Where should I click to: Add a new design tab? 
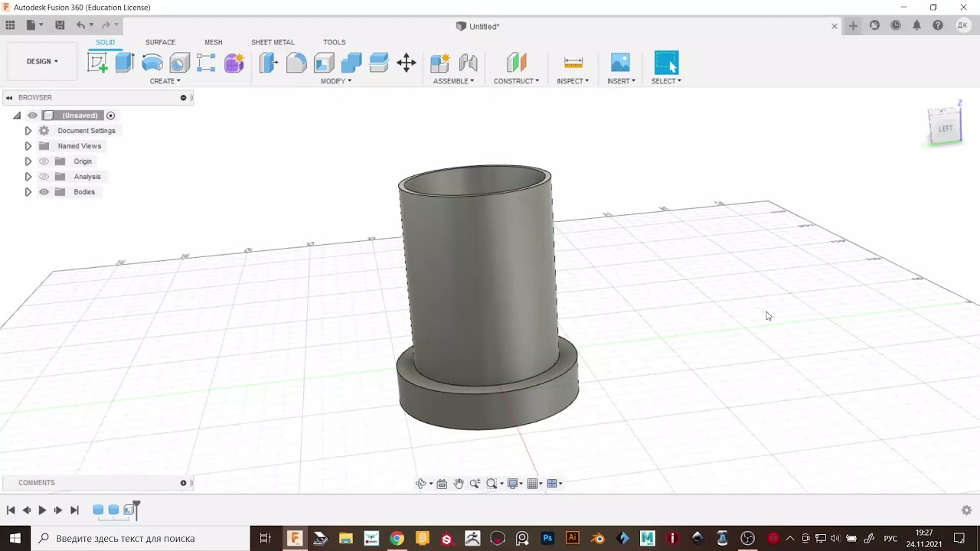click(x=853, y=25)
